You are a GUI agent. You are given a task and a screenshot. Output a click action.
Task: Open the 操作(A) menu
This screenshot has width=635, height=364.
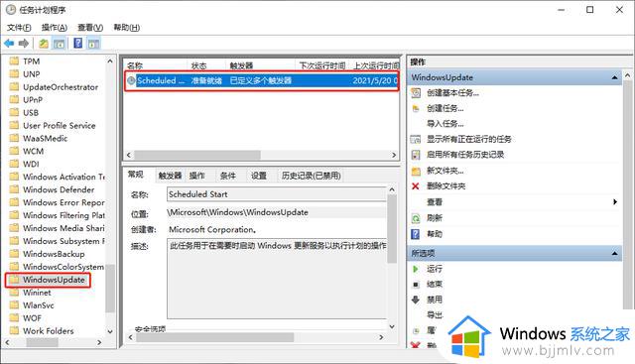55,28
